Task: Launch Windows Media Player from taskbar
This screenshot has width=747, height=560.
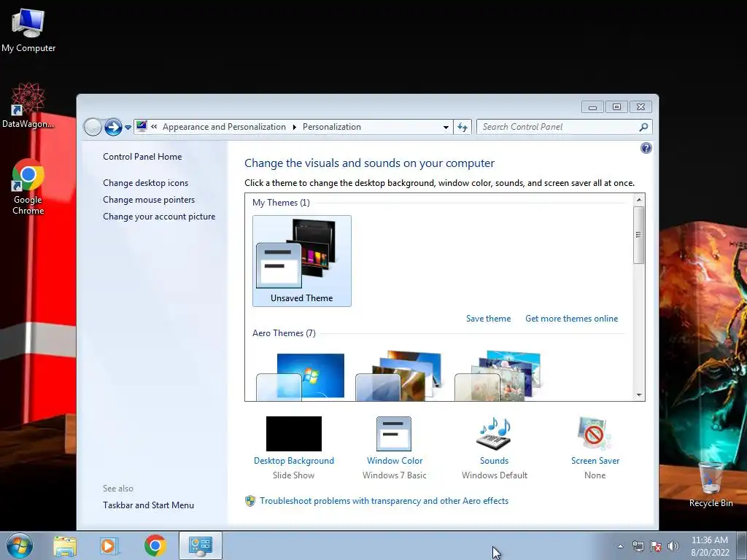Action: tap(109, 545)
